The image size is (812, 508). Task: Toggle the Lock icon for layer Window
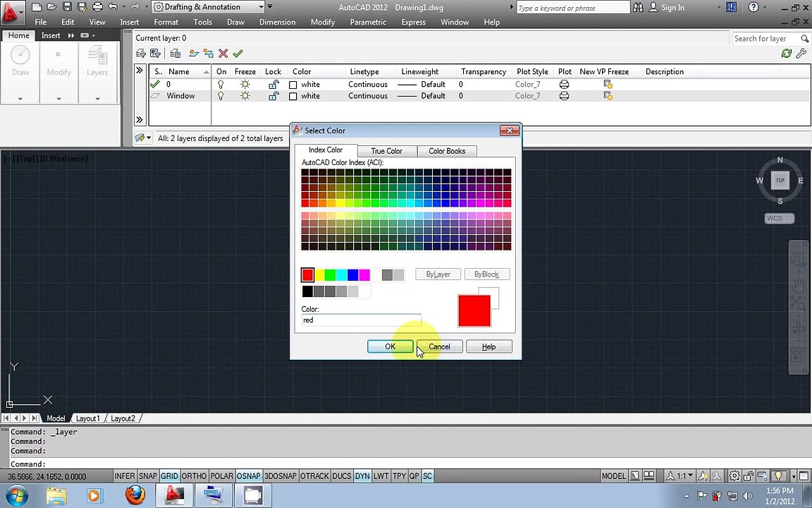[x=273, y=96]
